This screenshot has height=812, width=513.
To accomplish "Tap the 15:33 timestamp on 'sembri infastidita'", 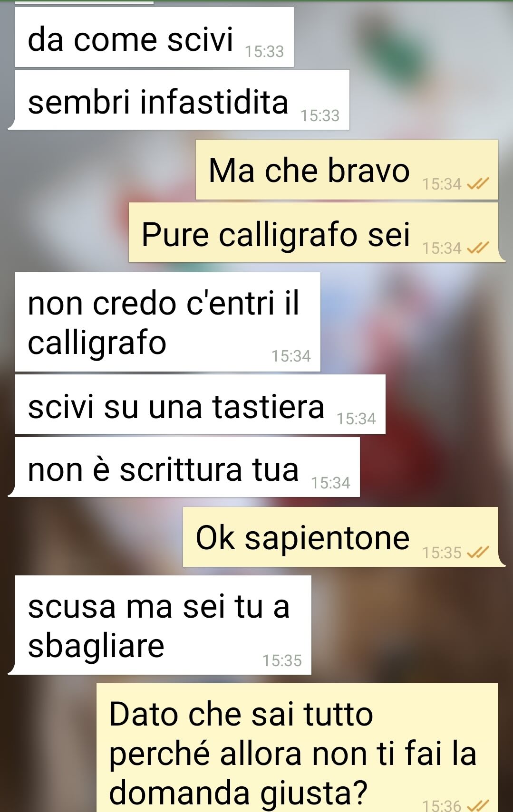I will pos(320,115).
